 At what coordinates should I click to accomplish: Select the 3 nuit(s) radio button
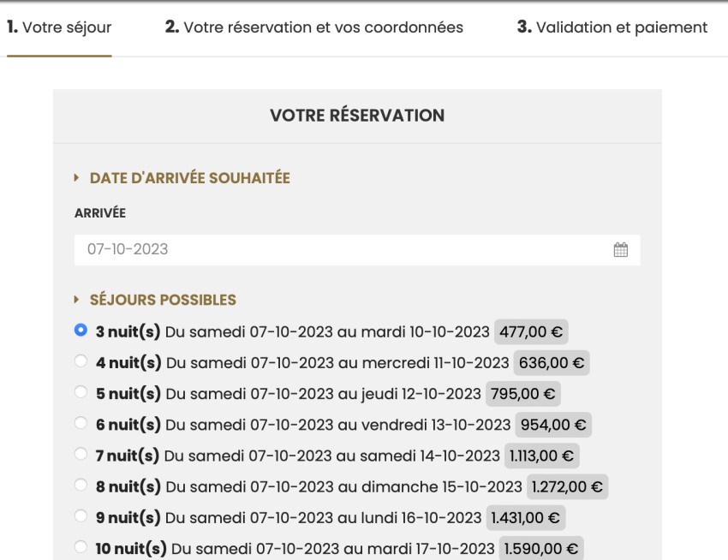81,330
